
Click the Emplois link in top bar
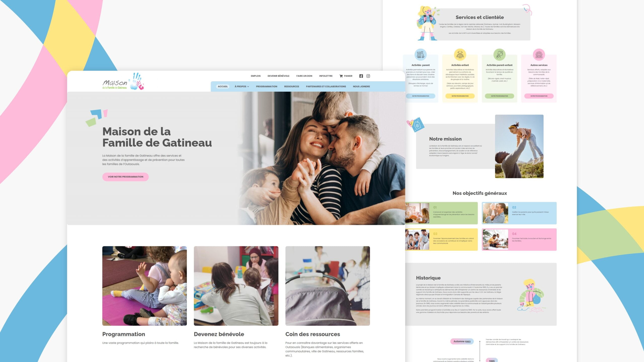(x=256, y=76)
